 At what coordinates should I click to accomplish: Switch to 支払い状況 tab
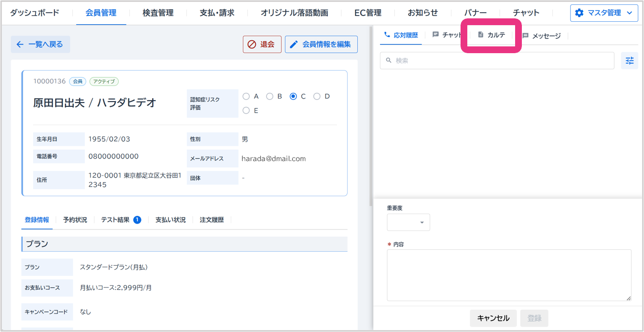click(170, 220)
